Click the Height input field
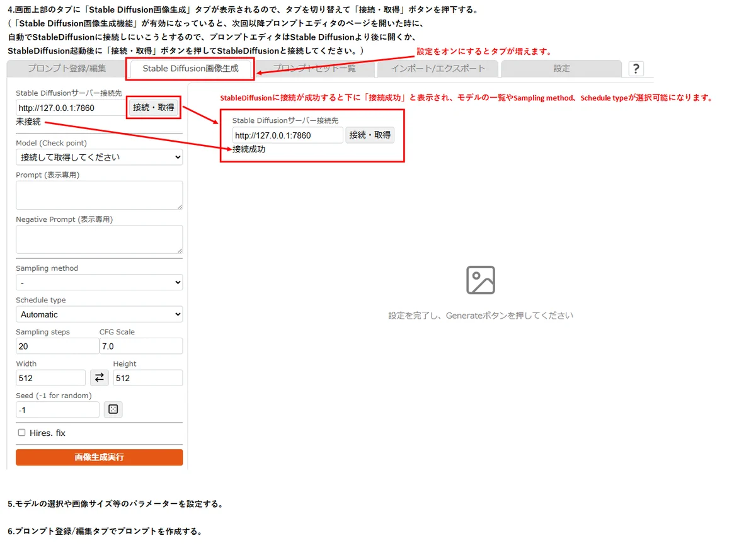 [148, 378]
